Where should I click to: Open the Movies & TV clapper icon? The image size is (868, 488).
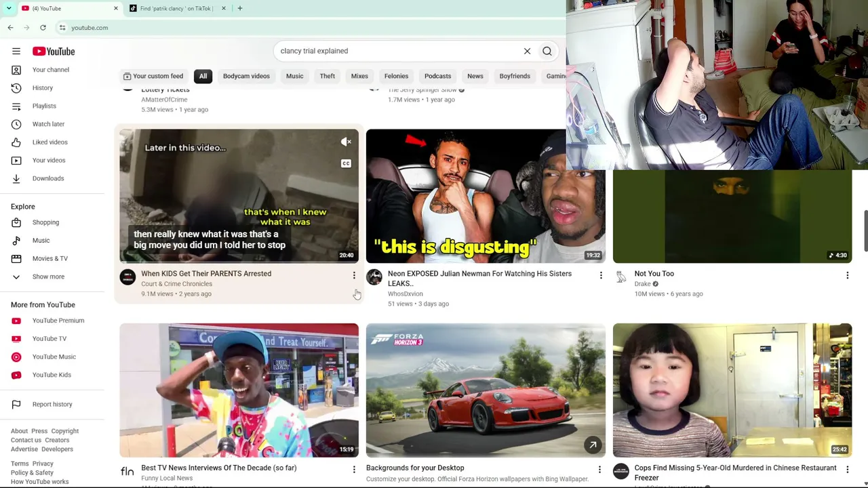16,258
